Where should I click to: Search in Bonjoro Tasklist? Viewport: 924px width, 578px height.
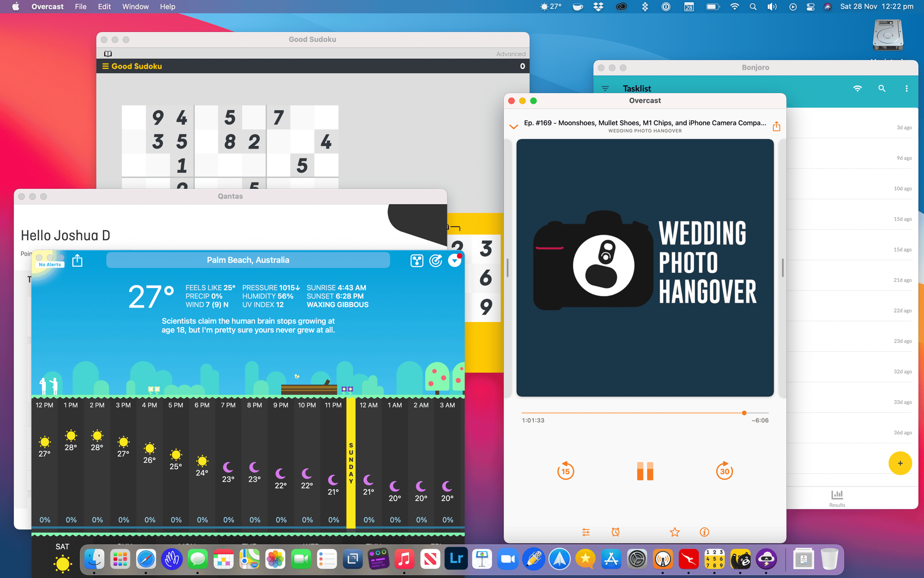882,89
